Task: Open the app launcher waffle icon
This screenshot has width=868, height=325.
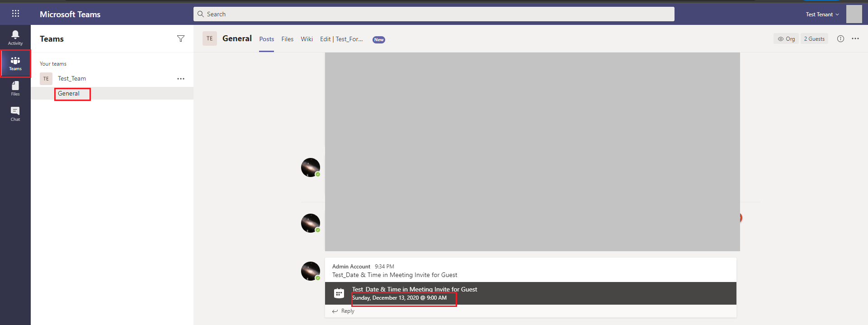Action: [15, 14]
